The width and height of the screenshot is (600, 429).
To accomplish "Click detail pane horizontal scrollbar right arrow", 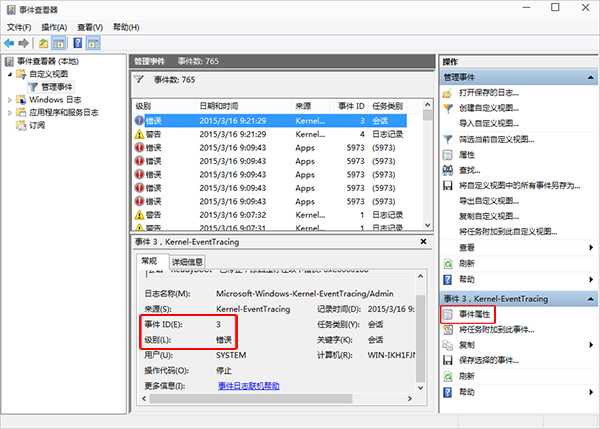I will pos(409,399).
